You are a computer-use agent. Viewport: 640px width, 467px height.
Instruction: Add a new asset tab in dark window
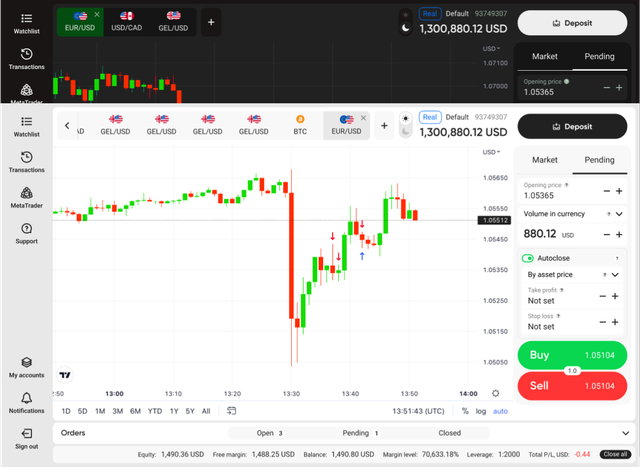tap(211, 22)
